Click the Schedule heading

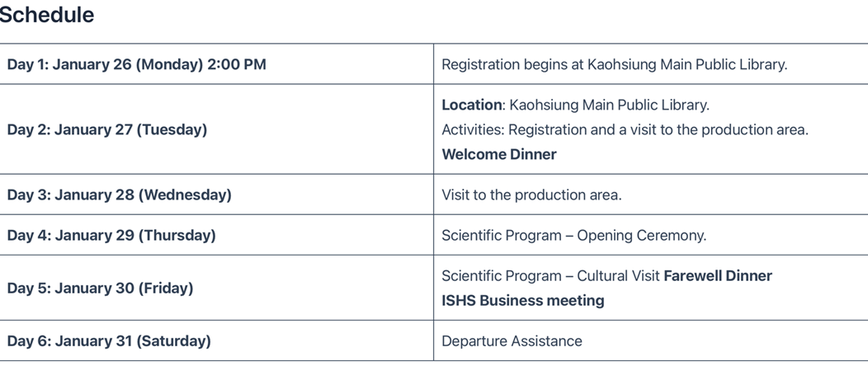pos(47,15)
